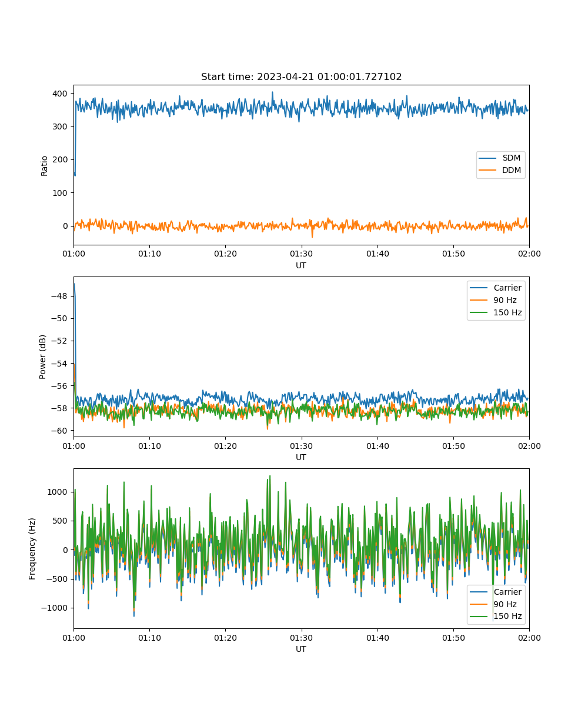
Task: Click the "Frequency (Hz)" y-axis label
Action: tap(33, 548)
